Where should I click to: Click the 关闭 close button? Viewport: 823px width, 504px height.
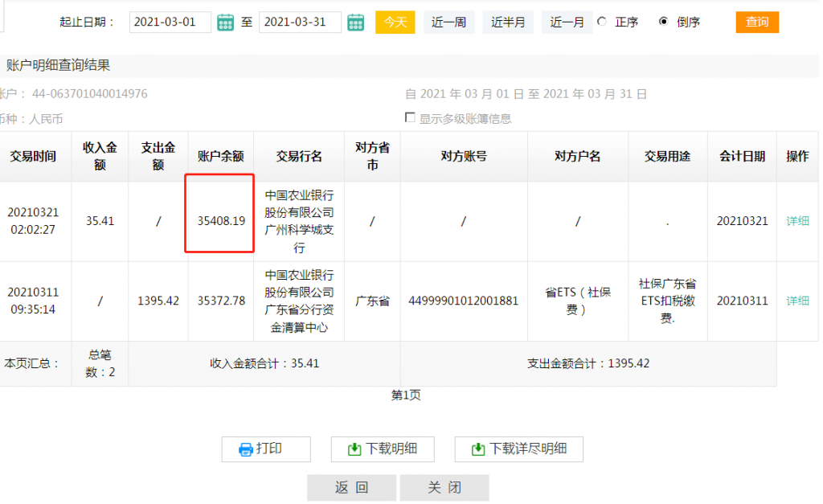[444, 488]
